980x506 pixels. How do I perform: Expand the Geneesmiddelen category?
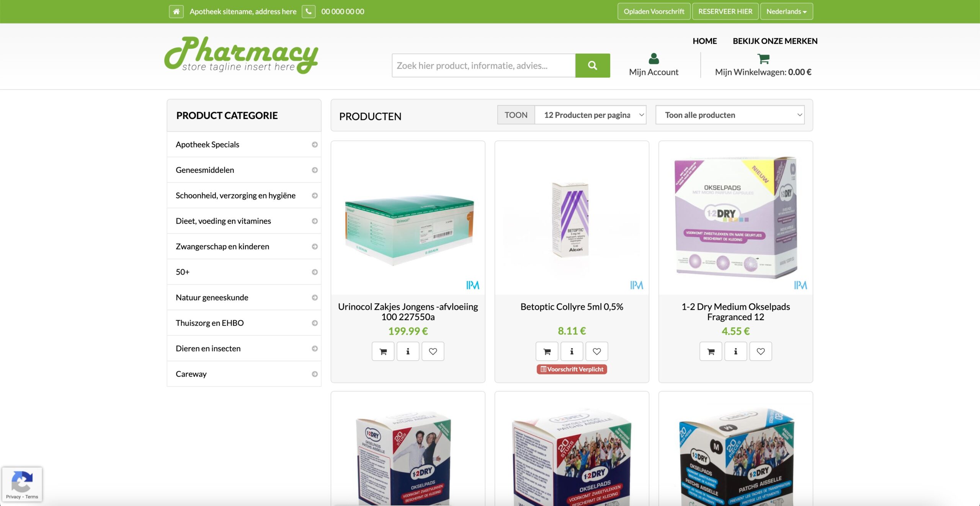tap(244, 170)
